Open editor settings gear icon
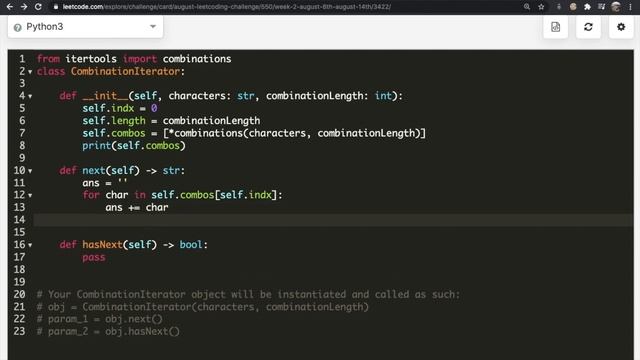This screenshot has width=640, height=360. pos(621,27)
